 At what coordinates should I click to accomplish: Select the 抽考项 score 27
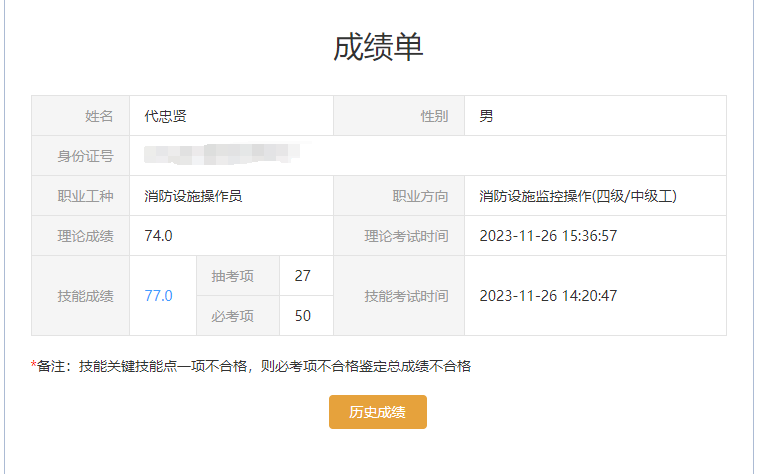tap(303, 276)
